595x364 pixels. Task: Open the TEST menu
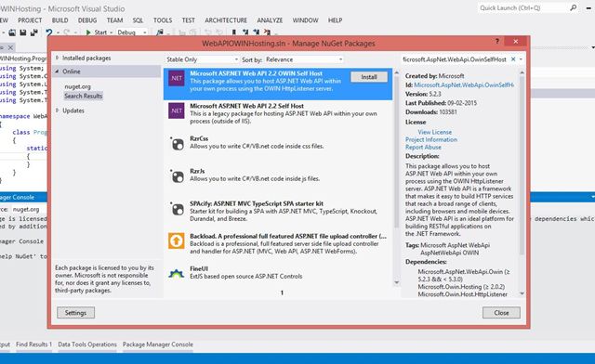tap(188, 20)
